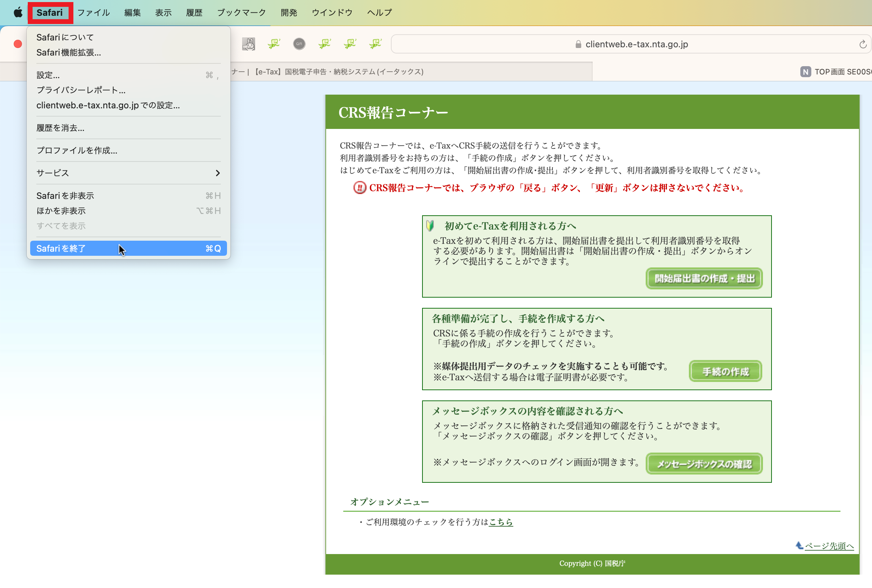Click the blue arrow icon beside ページ先頭へ

coord(799,545)
